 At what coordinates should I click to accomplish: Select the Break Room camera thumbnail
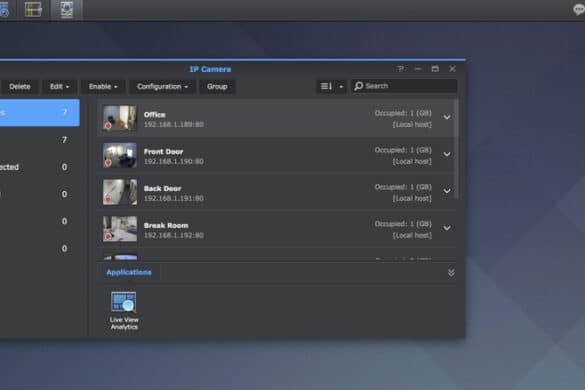120,229
